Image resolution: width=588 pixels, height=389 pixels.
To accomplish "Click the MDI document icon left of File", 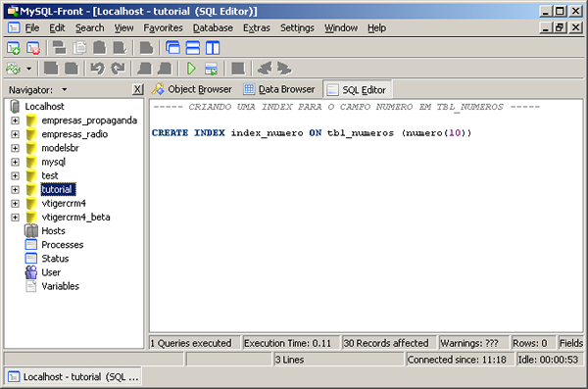I will click(x=14, y=27).
